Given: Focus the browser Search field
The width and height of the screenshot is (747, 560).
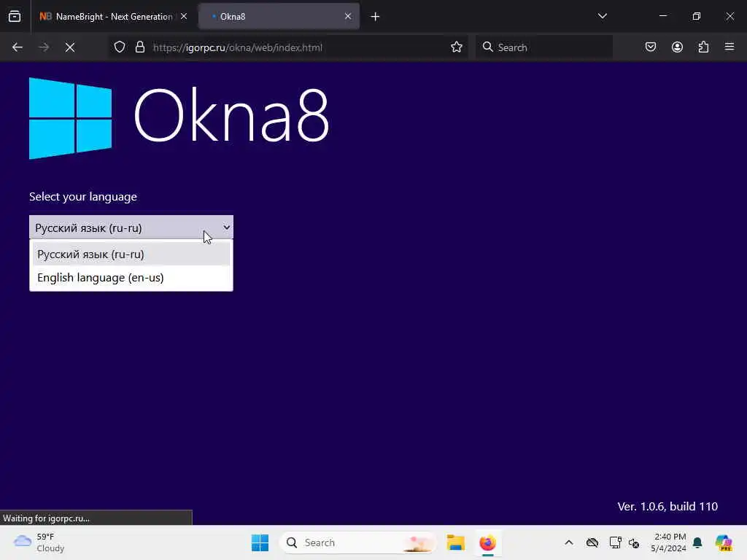Looking at the screenshot, I should click(544, 47).
